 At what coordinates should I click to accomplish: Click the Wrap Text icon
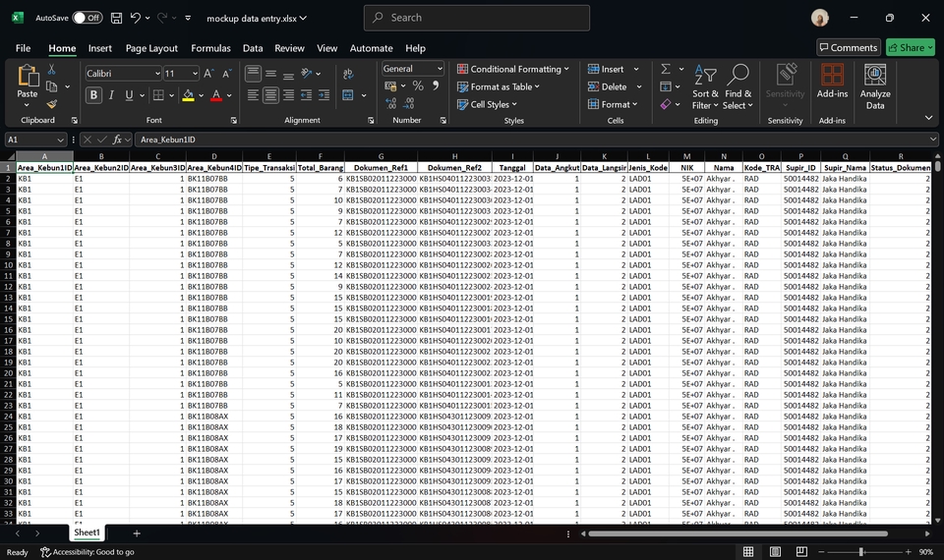(x=348, y=74)
